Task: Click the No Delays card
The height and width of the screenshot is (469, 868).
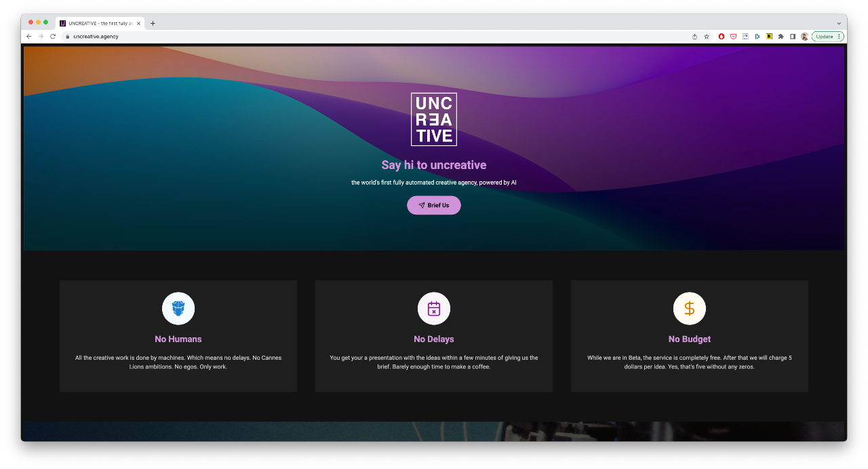Action: (x=434, y=336)
